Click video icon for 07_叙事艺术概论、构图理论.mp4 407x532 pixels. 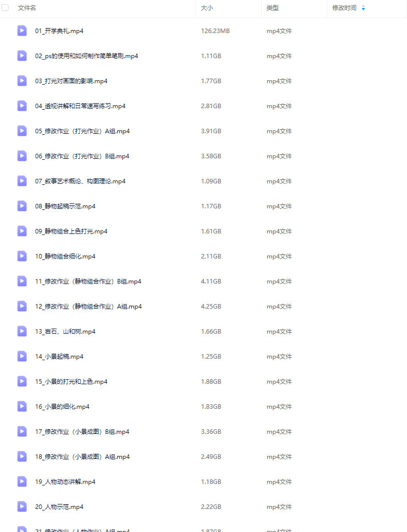[x=22, y=181]
